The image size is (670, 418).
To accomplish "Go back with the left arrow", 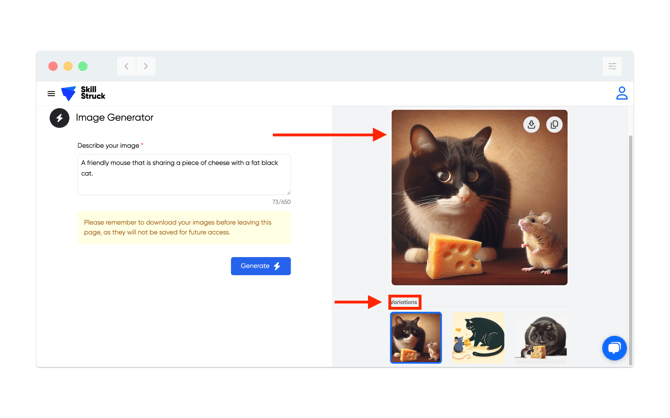I will point(127,66).
